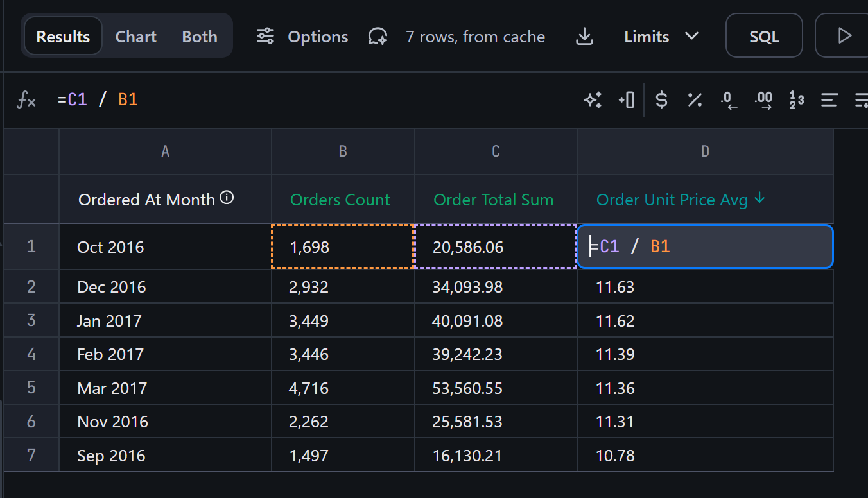Screen dimensions: 868x498
Task: Switch to the Both tab
Action: click(x=200, y=37)
